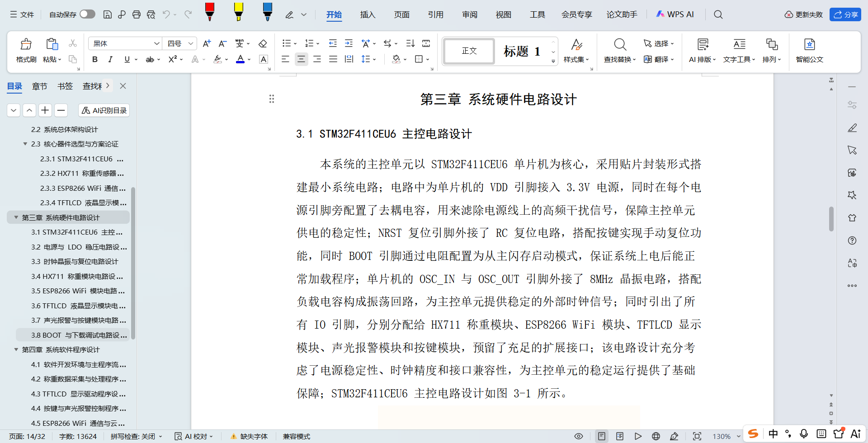Click the redo arrow icon

pos(188,14)
